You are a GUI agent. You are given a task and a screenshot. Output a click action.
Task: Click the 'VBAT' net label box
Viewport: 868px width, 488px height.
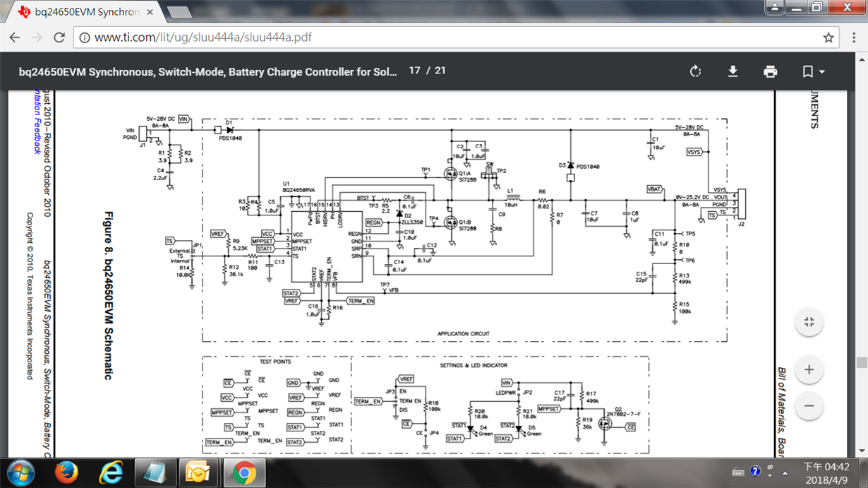(x=655, y=189)
